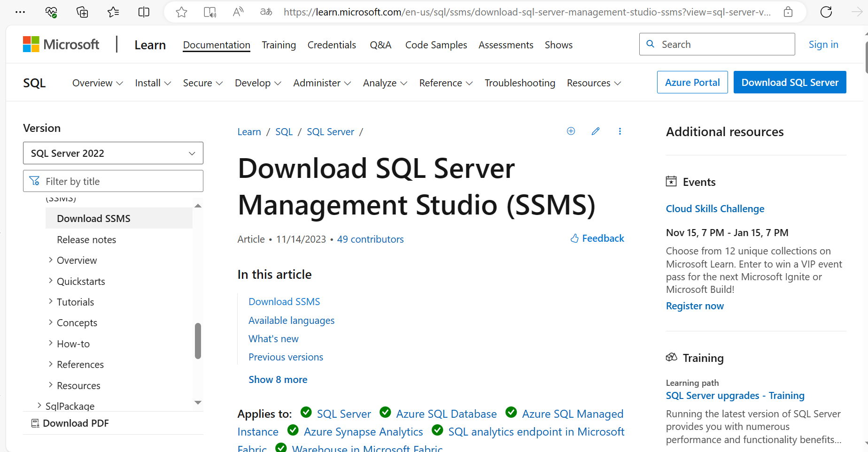This screenshot has width=868, height=452.
Task: Click the search magnifier in the Search box
Action: 651,44
